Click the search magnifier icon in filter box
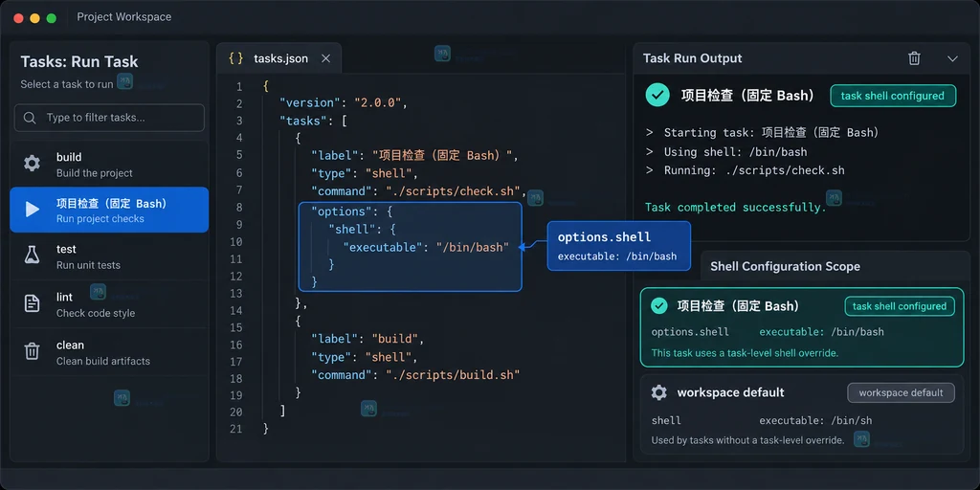The image size is (980, 490). click(30, 118)
